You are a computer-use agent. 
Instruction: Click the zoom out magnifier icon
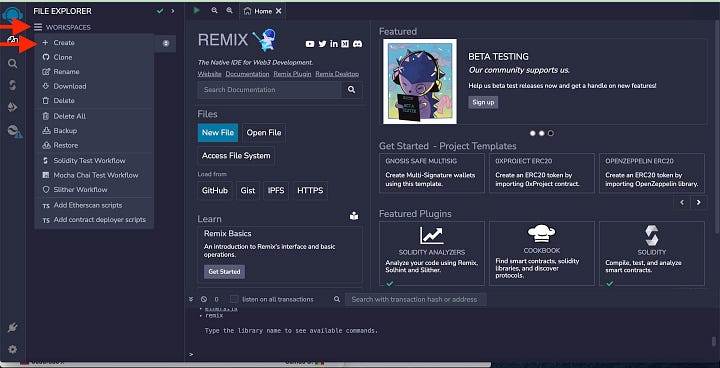(x=214, y=10)
